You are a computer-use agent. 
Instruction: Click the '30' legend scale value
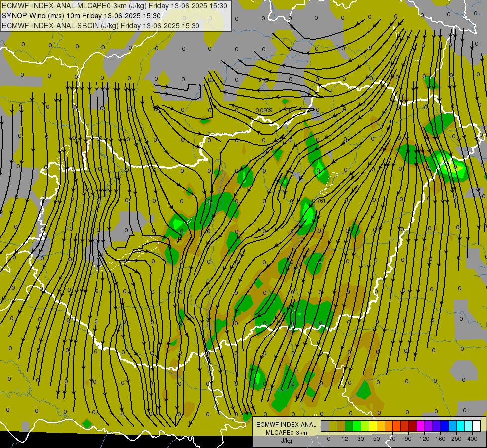361,439
